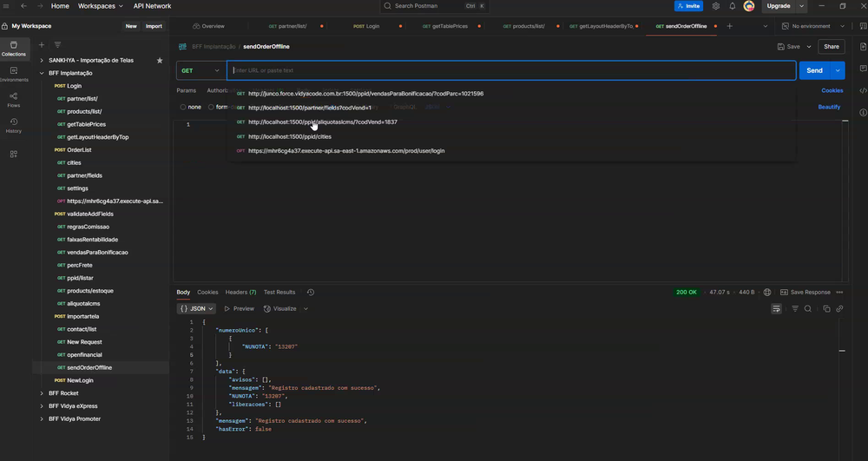868x461 pixels.
Task: Search within the response body
Action: point(807,309)
